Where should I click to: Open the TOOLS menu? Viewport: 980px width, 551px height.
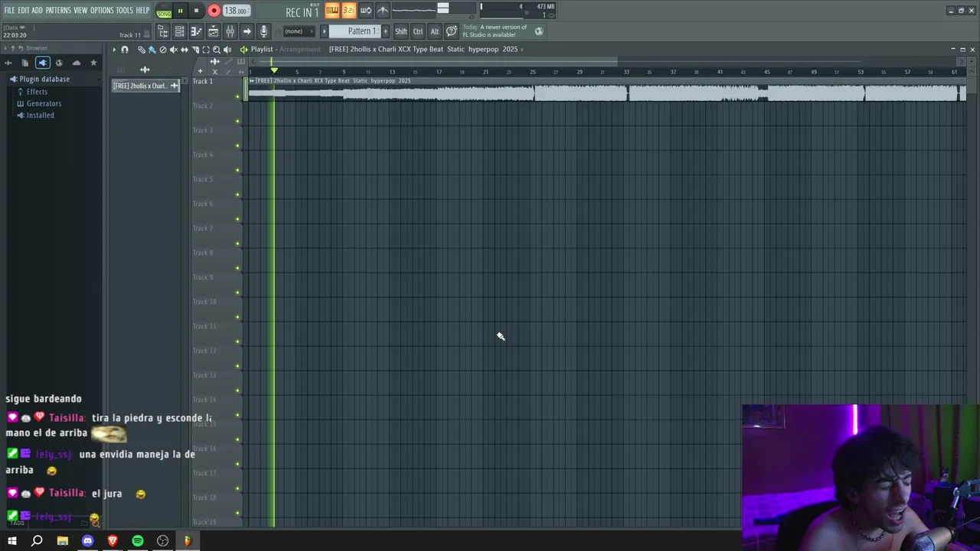pos(124,10)
